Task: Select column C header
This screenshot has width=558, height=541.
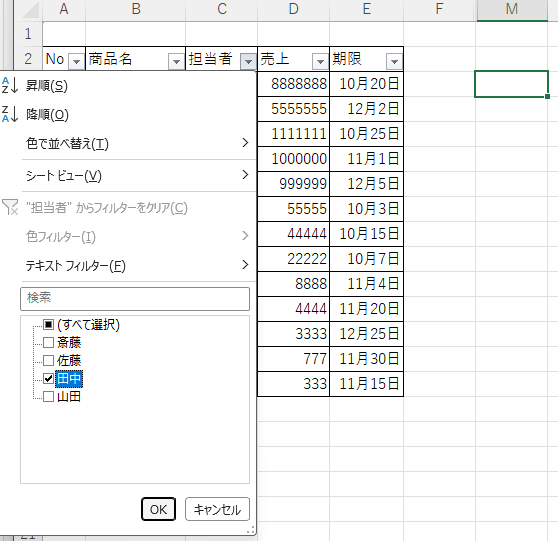Action: click(x=222, y=10)
